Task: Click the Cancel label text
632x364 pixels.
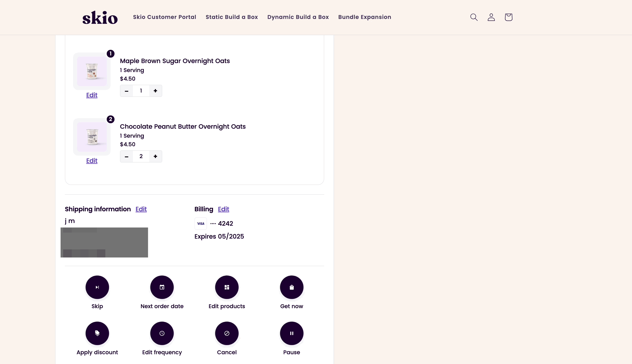Action: [227, 352]
